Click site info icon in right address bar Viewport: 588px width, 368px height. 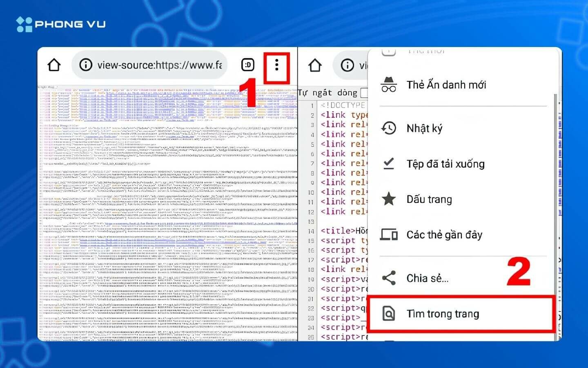(347, 65)
